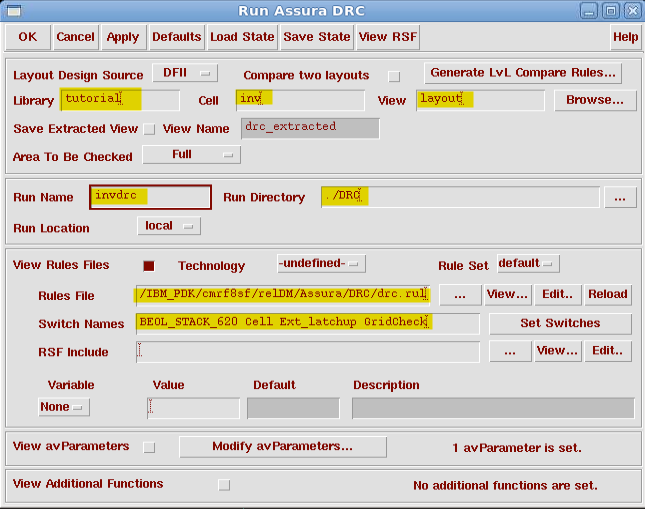Click the RSF Include ellipsis browse button
The width and height of the screenshot is (645, 509).
click(510, 351)
